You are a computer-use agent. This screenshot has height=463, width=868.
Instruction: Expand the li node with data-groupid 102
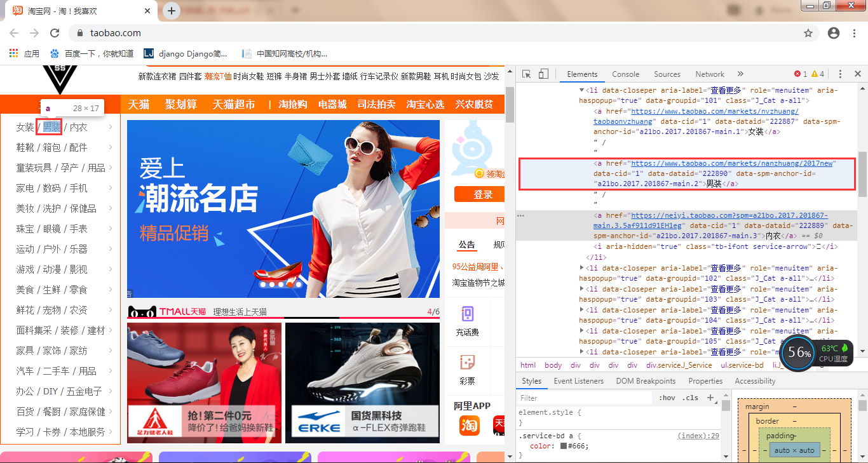(x=581, y=268)
